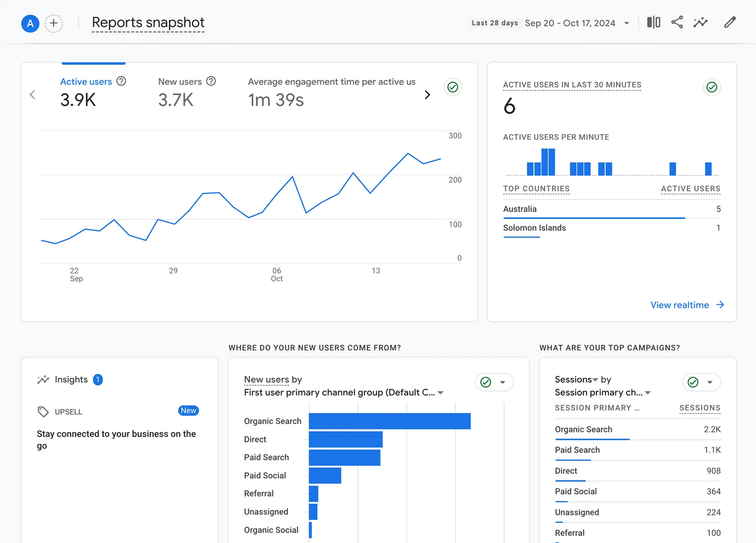Click the checkmark badge on realtime card

[712, 87]
